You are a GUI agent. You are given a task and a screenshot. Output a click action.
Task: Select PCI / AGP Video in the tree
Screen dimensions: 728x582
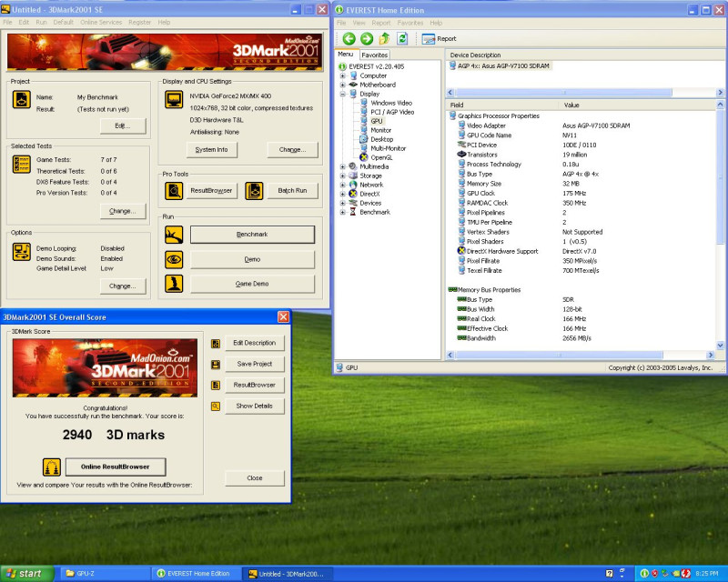[391, 112]
